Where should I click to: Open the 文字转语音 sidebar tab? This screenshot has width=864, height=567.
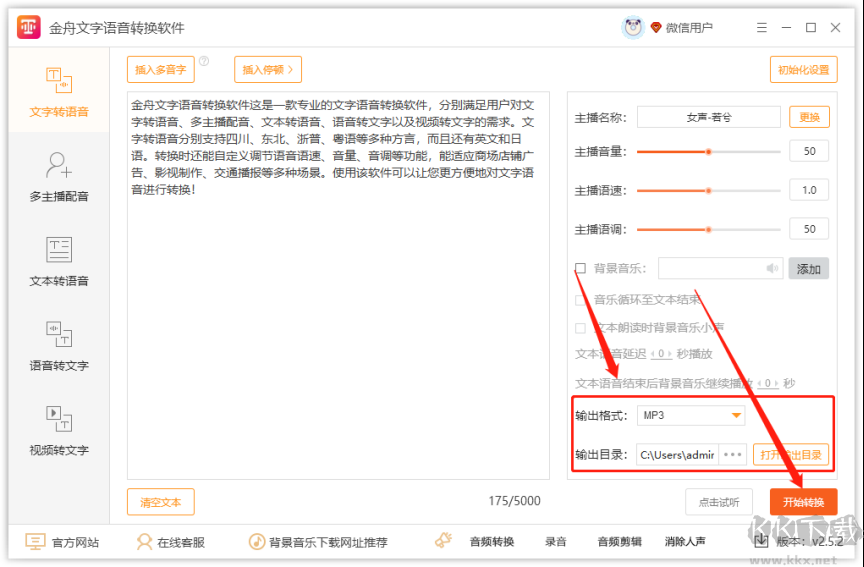tap(59, 91)
